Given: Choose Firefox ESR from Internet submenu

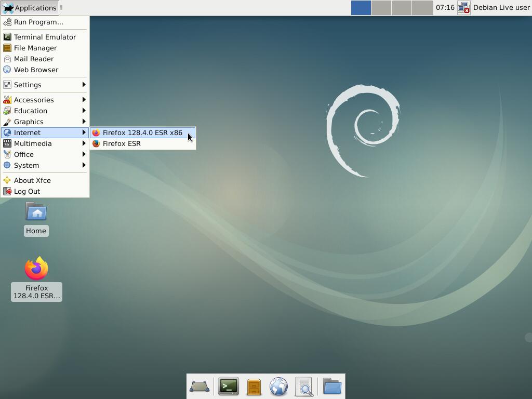Looking at the screenshot, I should click(122, 143).
